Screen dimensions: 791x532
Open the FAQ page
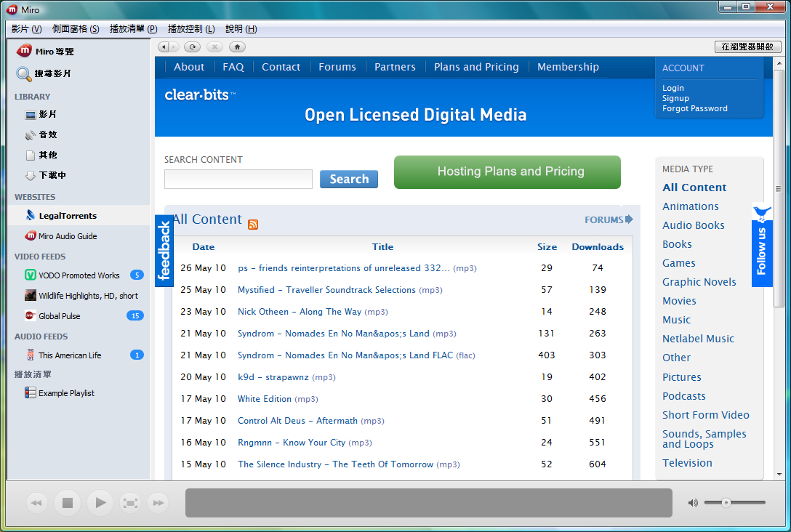click(233, 67)
